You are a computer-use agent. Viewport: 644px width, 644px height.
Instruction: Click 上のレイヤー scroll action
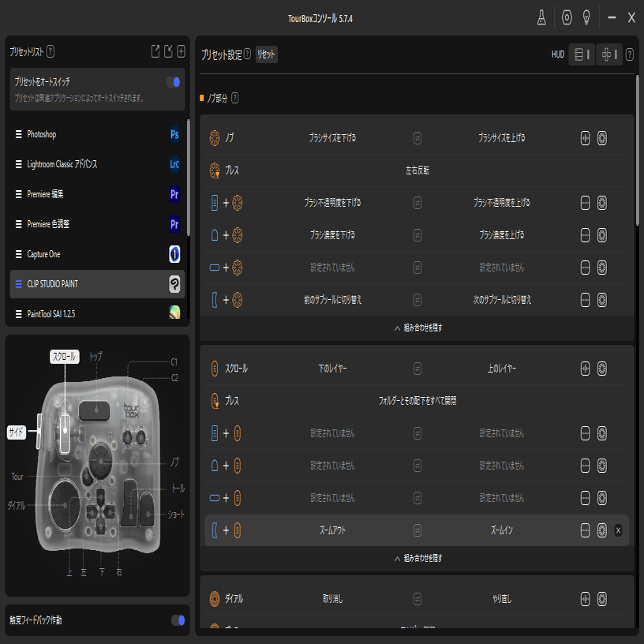pos(501,369)
